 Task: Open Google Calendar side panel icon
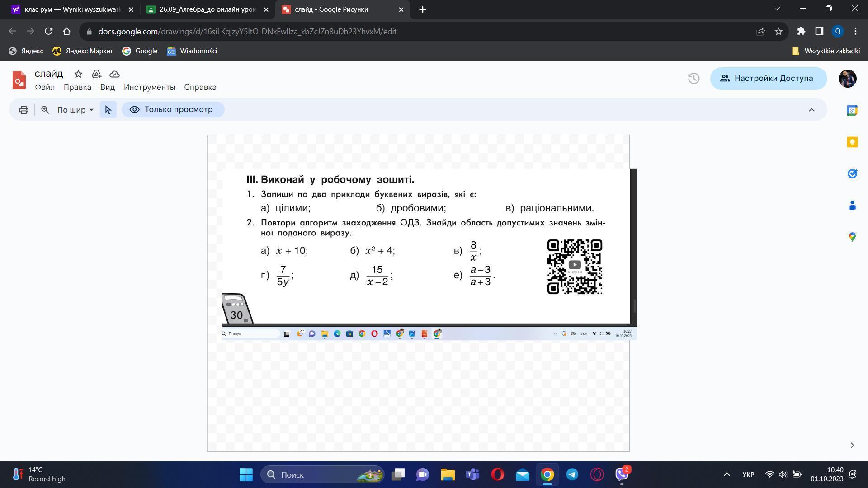tap(852, 111)
